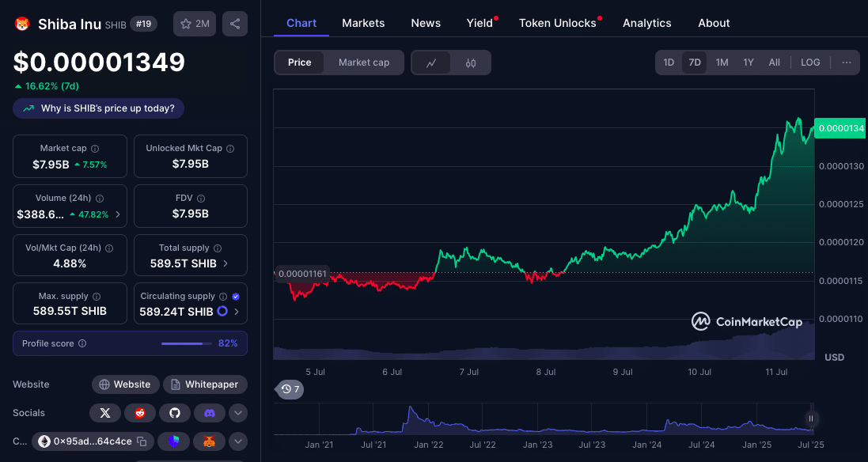Screen dimensions: 868x462
Task: Set chart range to All
Action: click(x=775, y=62)
